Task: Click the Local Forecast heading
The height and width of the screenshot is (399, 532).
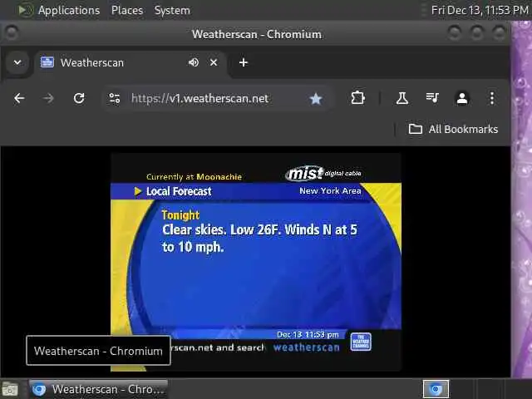Action: (x=179, y=191)
